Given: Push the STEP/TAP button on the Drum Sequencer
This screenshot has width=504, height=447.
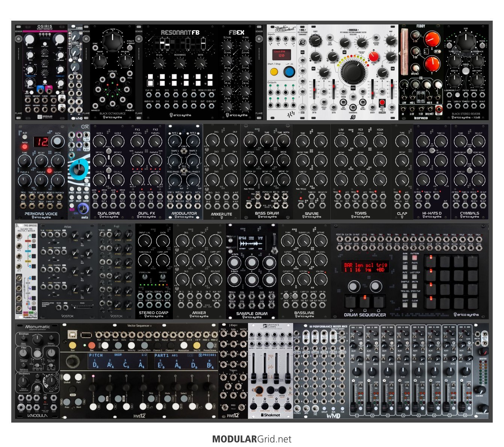Looking at the screenshot, I should pos(414,296).
